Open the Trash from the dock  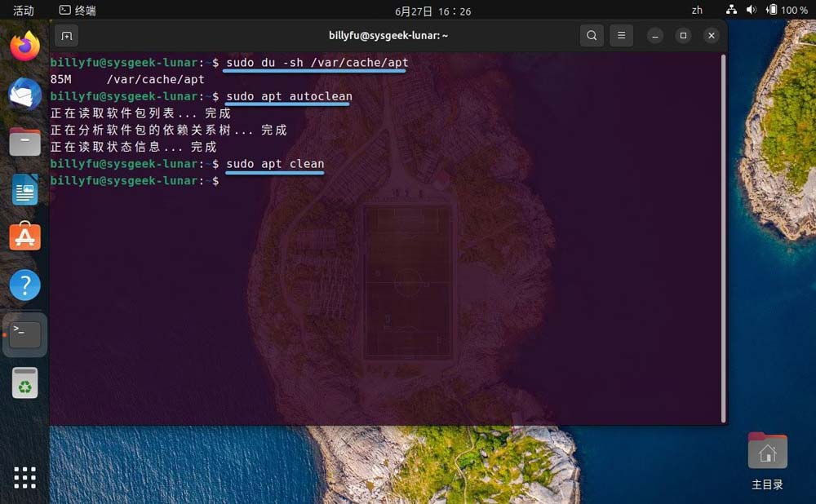[x=25, y=382]
